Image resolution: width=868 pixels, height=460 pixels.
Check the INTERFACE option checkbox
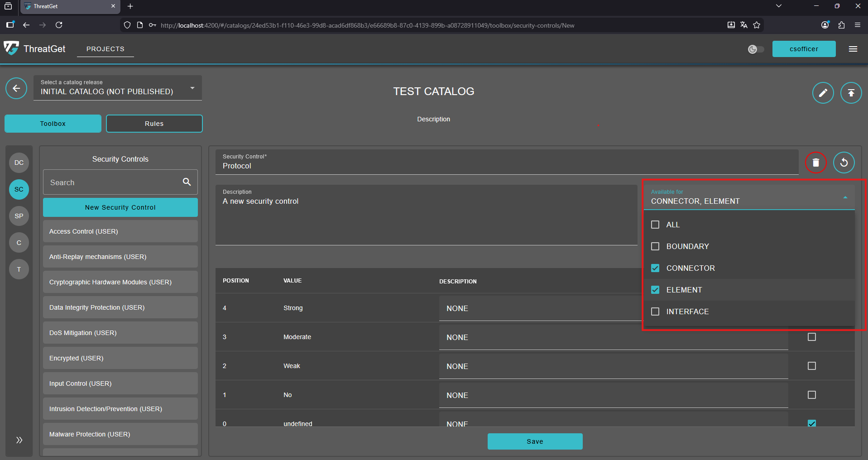click(x=655, y=311)
